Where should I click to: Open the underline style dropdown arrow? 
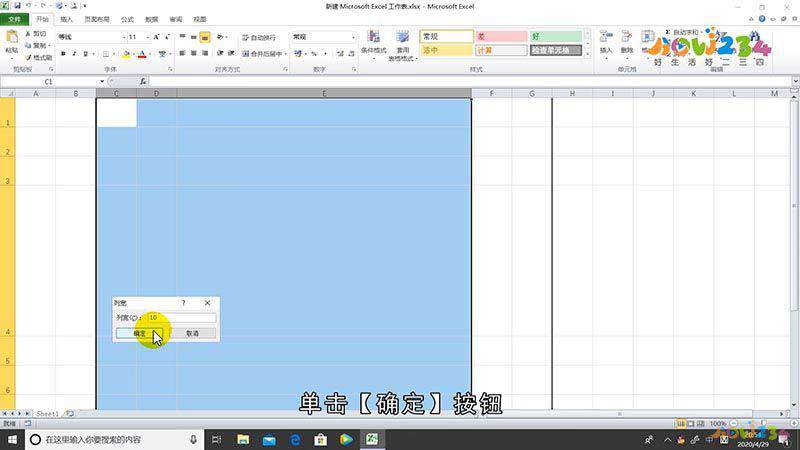(93, 54)
